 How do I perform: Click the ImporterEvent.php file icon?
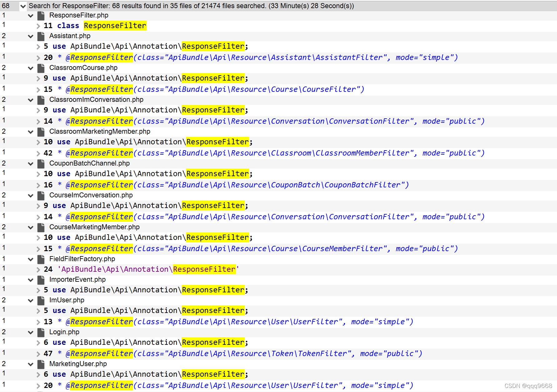coord(41,280)
